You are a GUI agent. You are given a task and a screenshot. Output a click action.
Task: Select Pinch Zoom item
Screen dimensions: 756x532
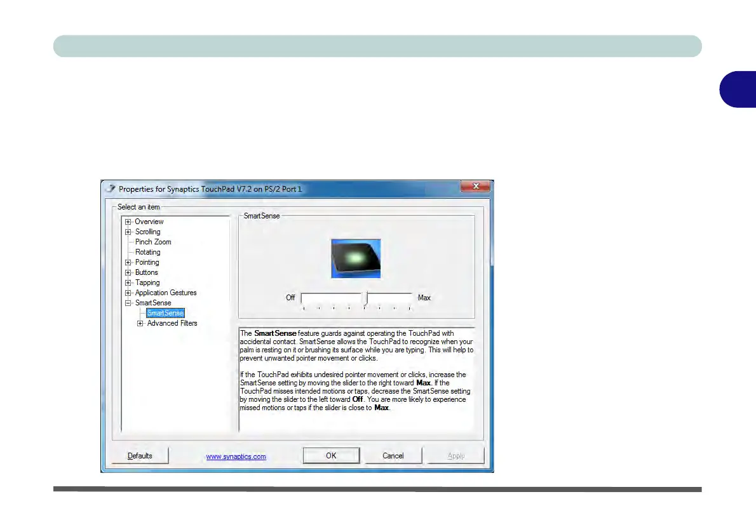(x=153, y=242)
